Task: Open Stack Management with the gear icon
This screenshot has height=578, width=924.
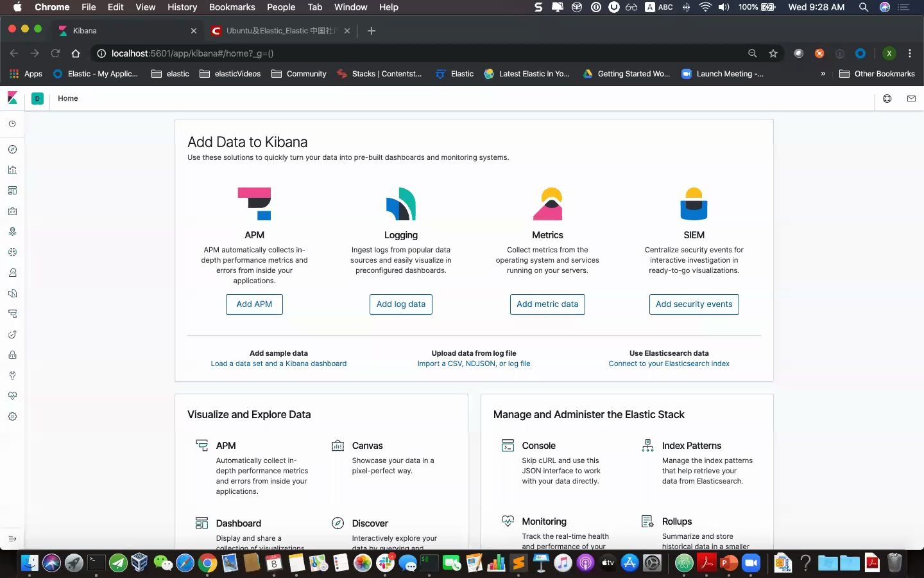Action: pos(12,417)
